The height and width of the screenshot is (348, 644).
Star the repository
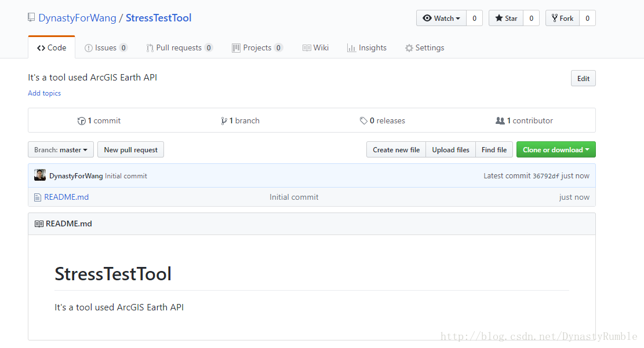[506, 18]
